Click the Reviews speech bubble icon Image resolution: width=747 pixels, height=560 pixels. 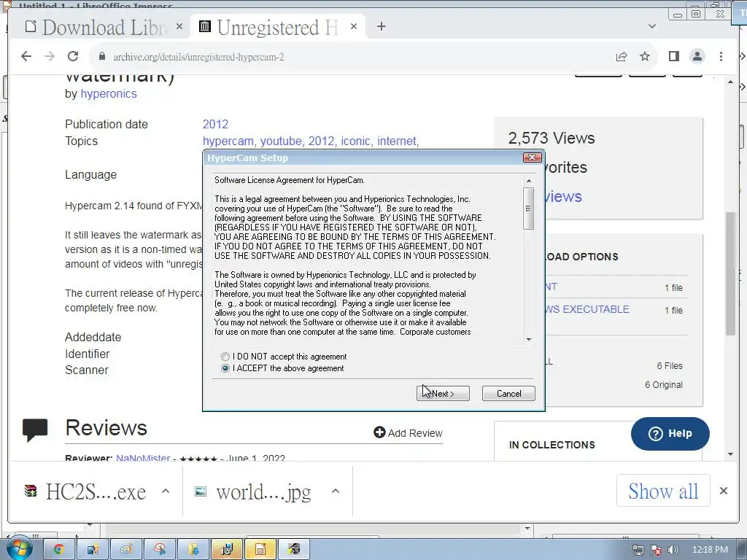coord(35,429)
